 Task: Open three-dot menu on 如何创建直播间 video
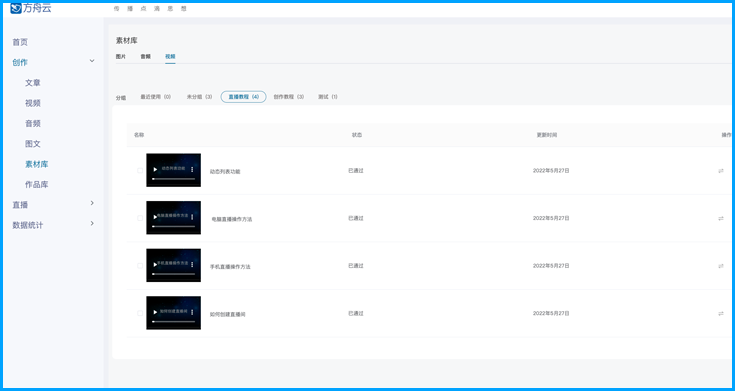coord(192,312)
